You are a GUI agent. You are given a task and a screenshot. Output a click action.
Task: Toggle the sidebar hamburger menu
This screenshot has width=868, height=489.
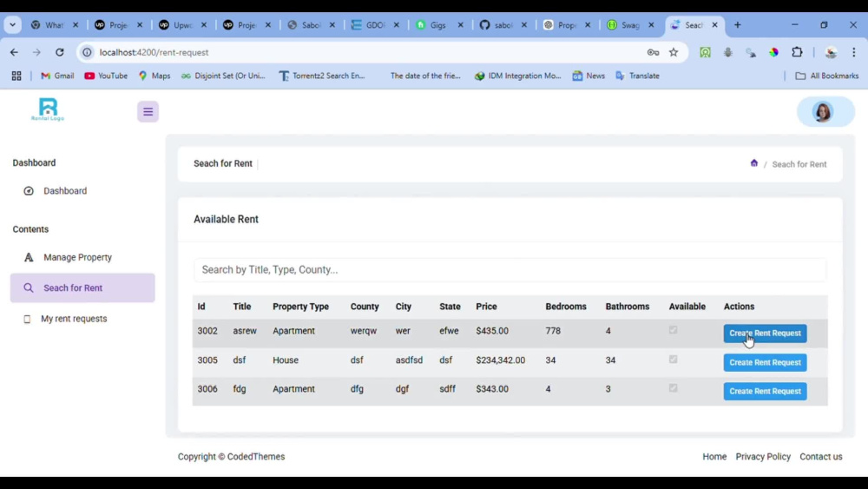[148, 112]
